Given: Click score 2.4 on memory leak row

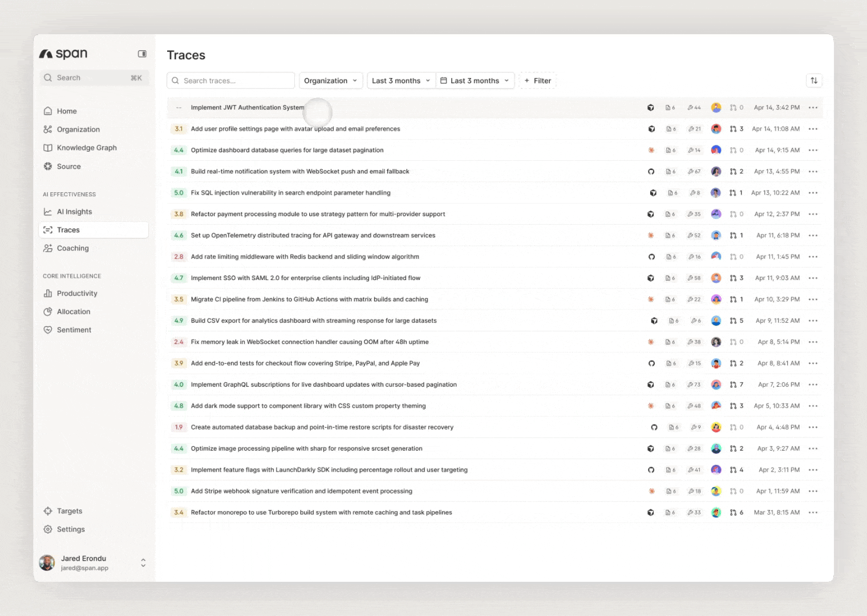Looking at the screenshot, I should (x=179, y=342).
